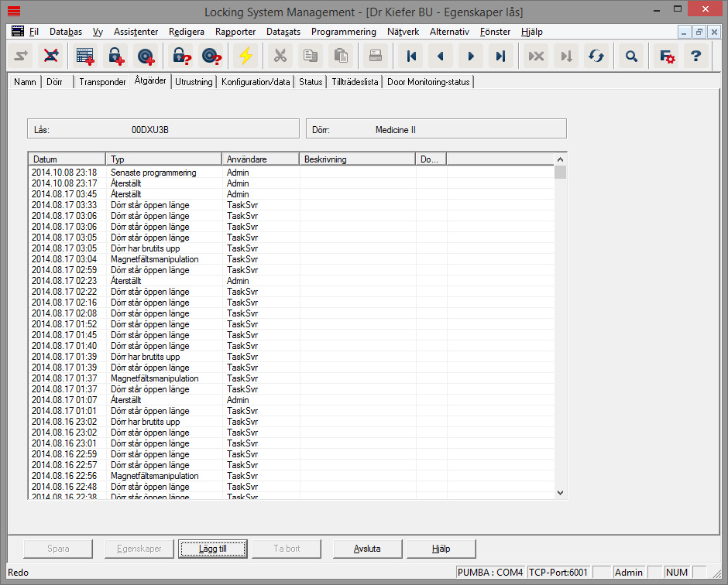Click the add new transponder toolbar icon
Viewport: 728px width, 585px height.
pyautogui.click(x=145, y=56)
